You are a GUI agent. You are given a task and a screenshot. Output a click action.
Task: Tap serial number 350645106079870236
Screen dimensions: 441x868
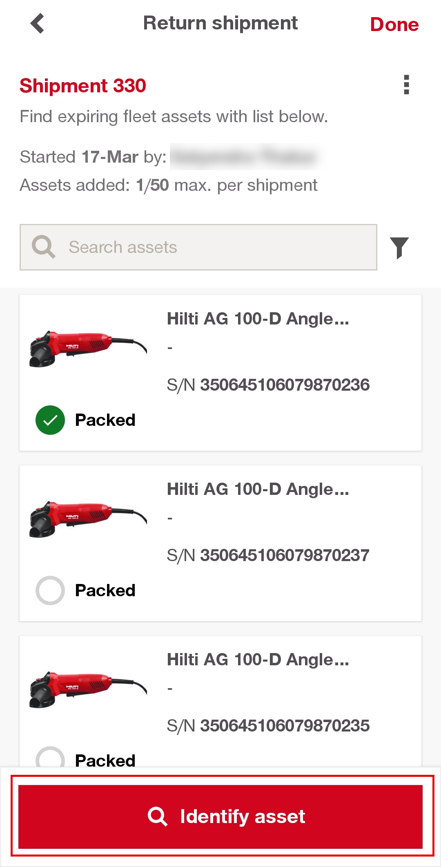coord(285,385)
